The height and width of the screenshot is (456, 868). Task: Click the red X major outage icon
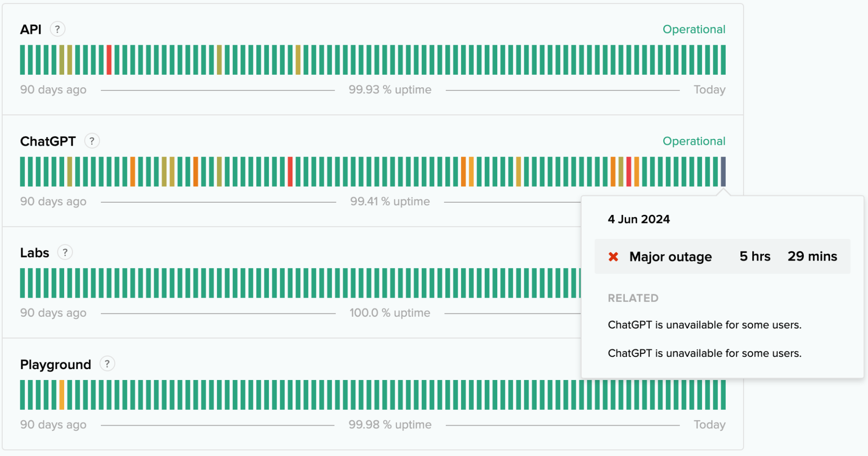pyautogui.click(x=613, y=256)
